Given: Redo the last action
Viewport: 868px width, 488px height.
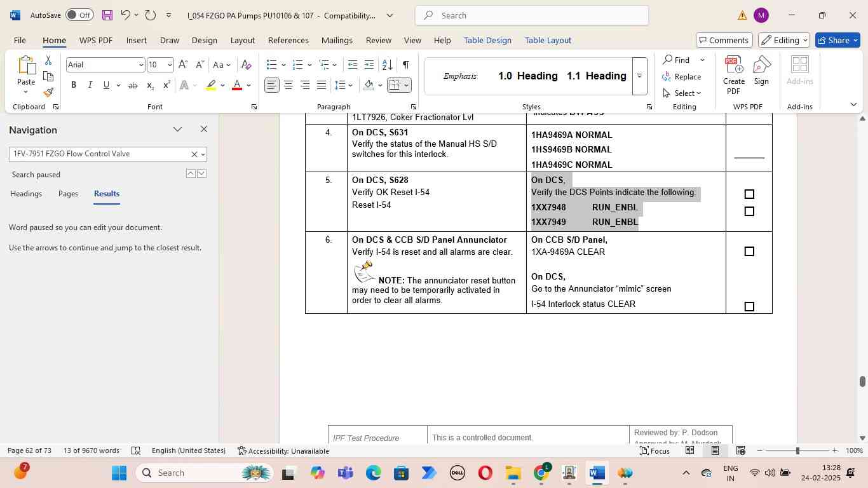Looking at the screenshot, I should (151, 15).
